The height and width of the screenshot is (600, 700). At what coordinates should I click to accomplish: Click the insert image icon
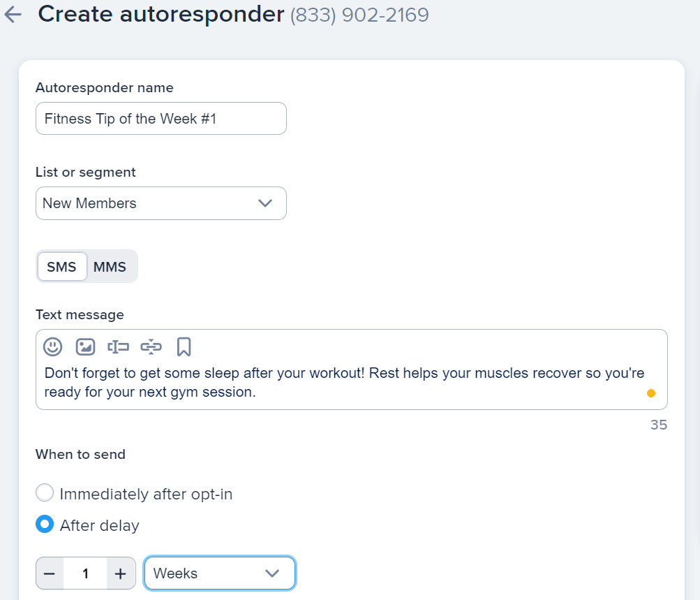[85, 346]
